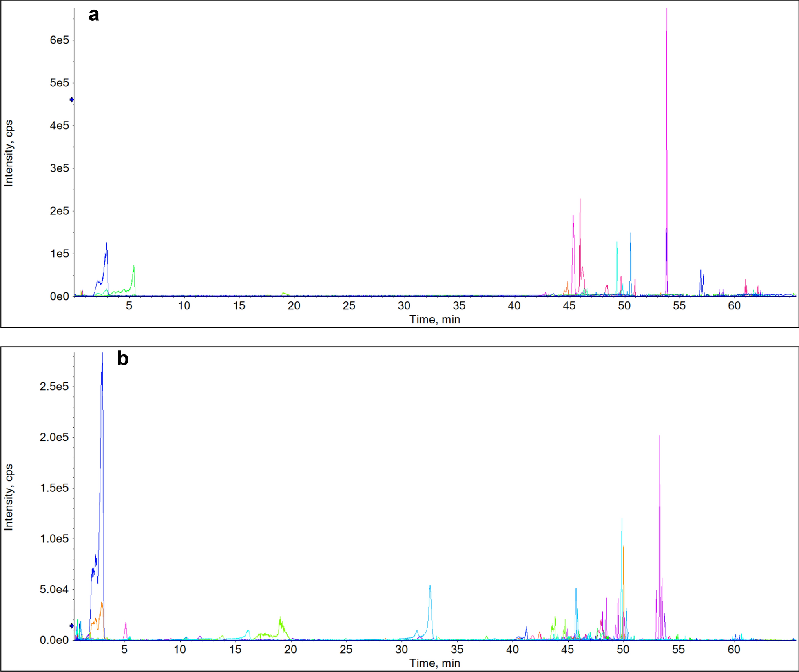Click the 4e5 y-axis tick label

click(59, 126)
